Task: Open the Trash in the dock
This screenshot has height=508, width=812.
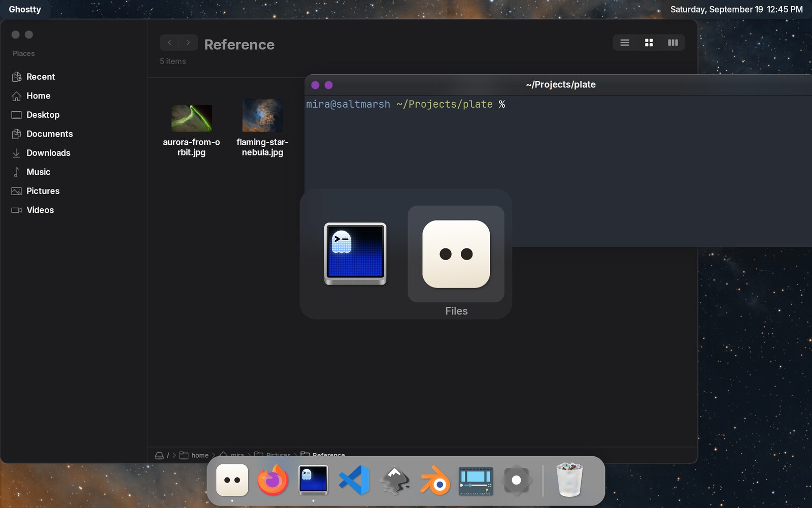Action: tap(569, 480)
